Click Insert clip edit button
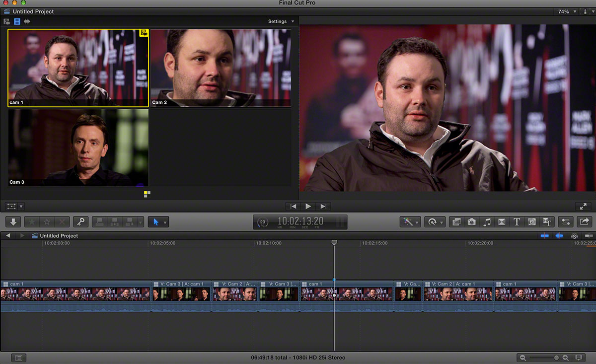The width and height of the screenshot is (596, 364). 115,222
